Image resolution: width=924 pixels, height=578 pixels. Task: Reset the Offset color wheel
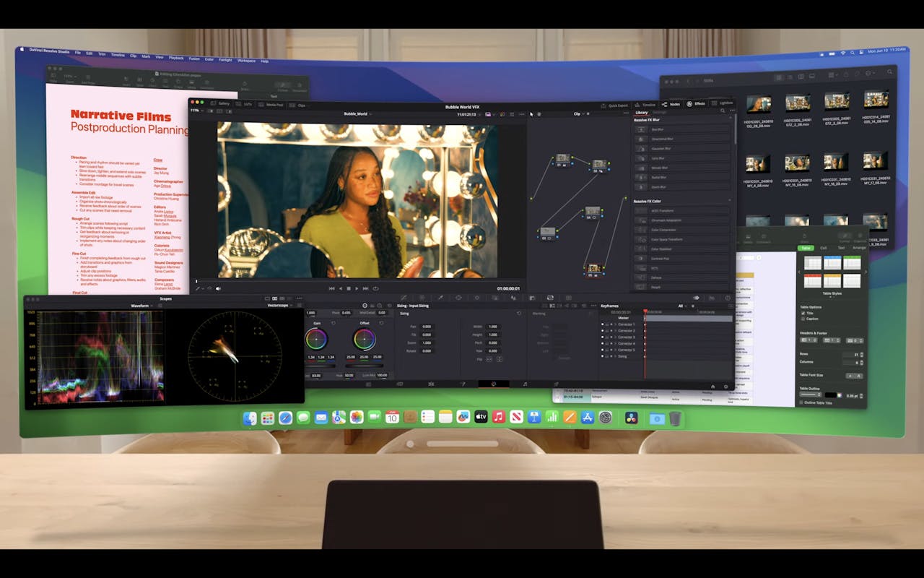(381, 323)
